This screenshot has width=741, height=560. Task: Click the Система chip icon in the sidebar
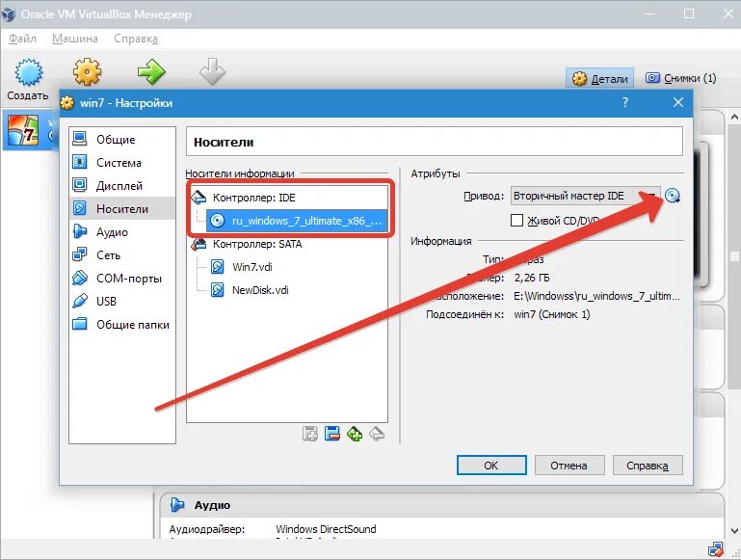(80, 162)
